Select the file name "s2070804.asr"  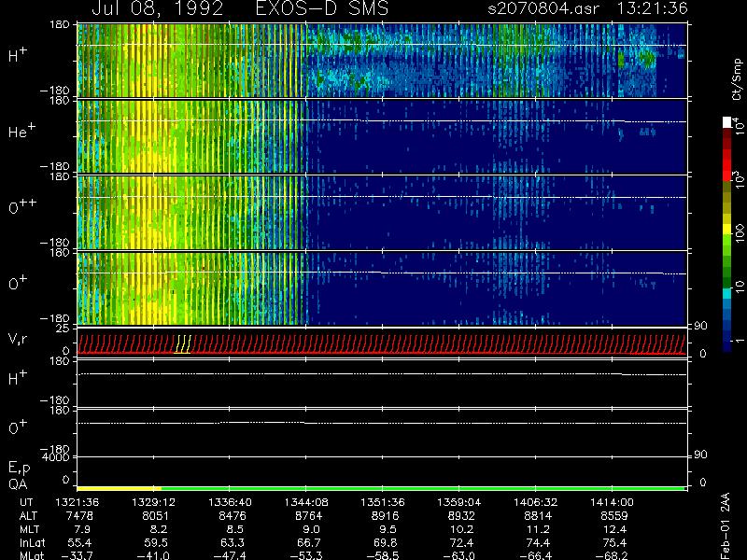(x=543, y=8)
